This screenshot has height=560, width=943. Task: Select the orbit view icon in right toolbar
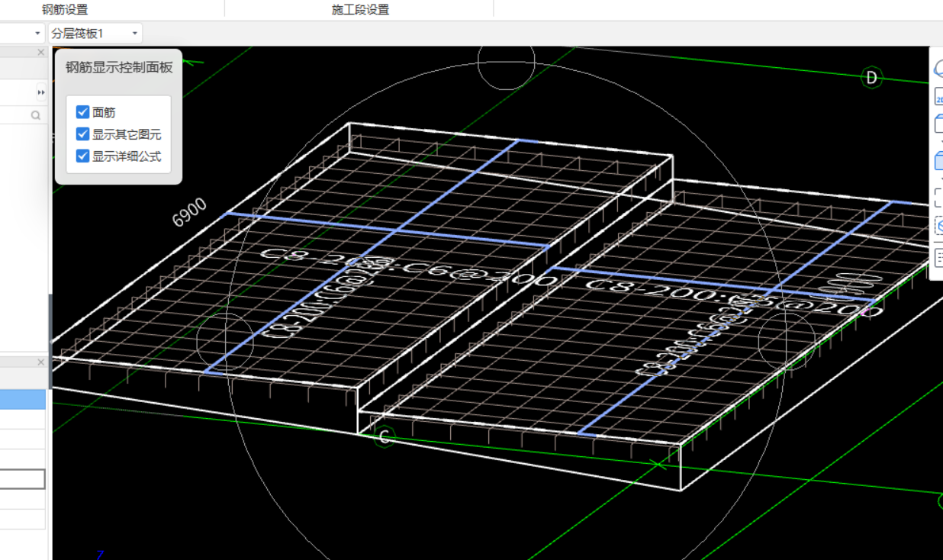pyautogui.click(x=938, y=69)
